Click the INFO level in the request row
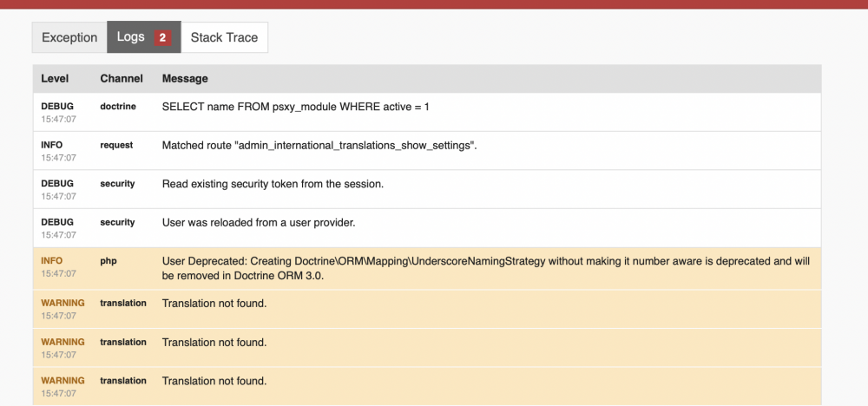Image resolution: width=868 pixels, height=406 pixels. (x=52, y=145)
